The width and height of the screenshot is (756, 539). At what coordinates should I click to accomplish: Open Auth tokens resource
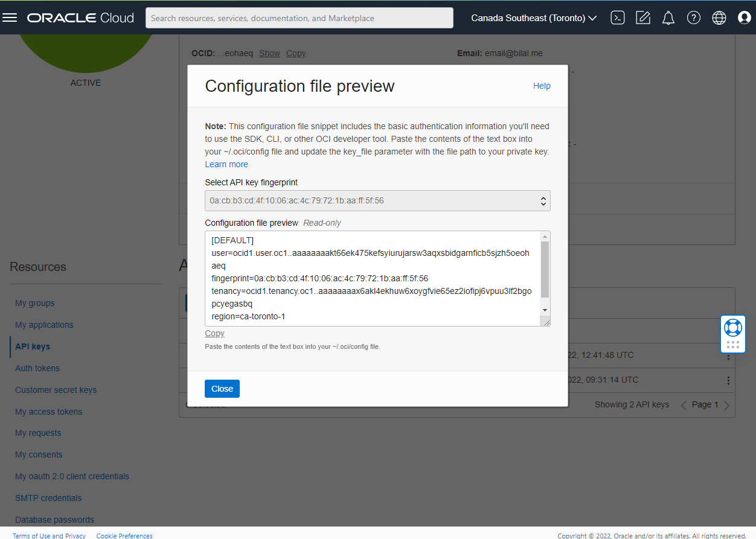[37, 368]
